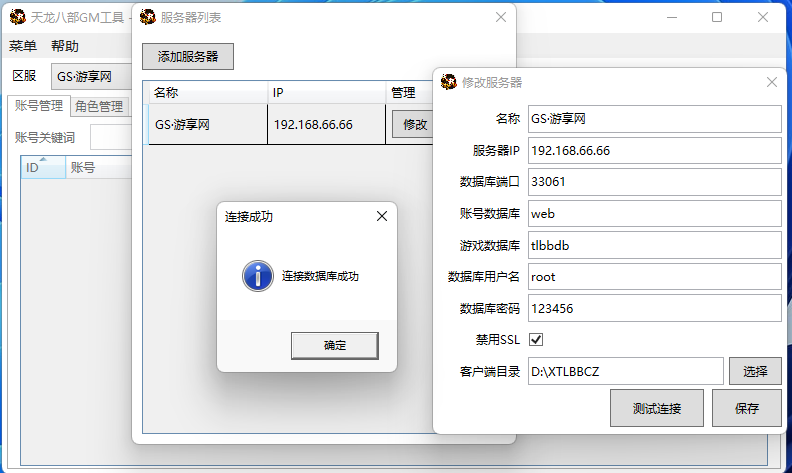This screenshot has height=473, width=792.
Task: Toggle the 禁用SSL checkbox
Action: tap(536, 340)
